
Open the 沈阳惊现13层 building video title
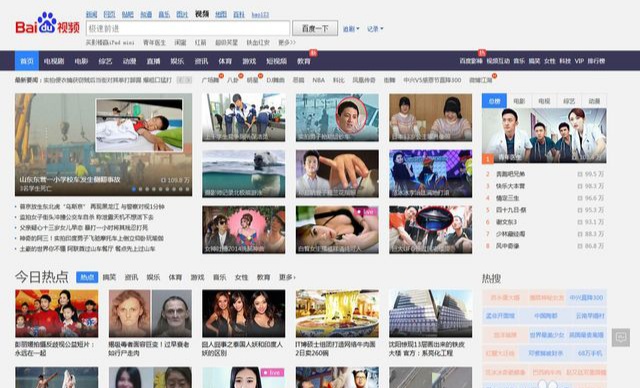click(x=427, y=349)
